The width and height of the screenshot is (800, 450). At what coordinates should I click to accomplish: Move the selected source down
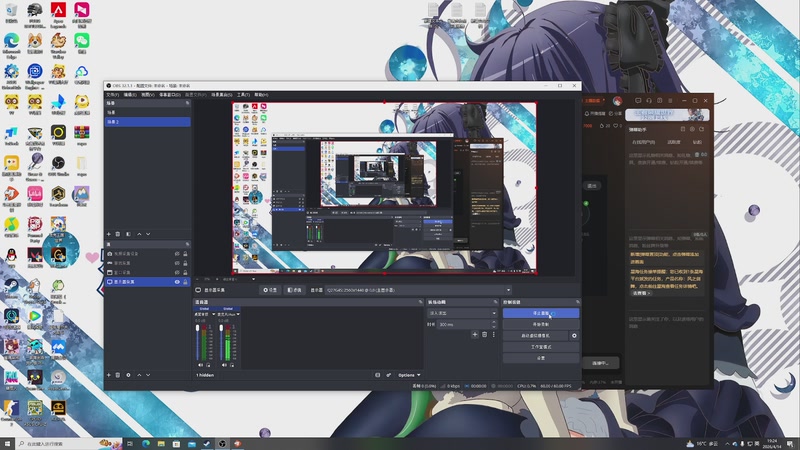point(148,375)
